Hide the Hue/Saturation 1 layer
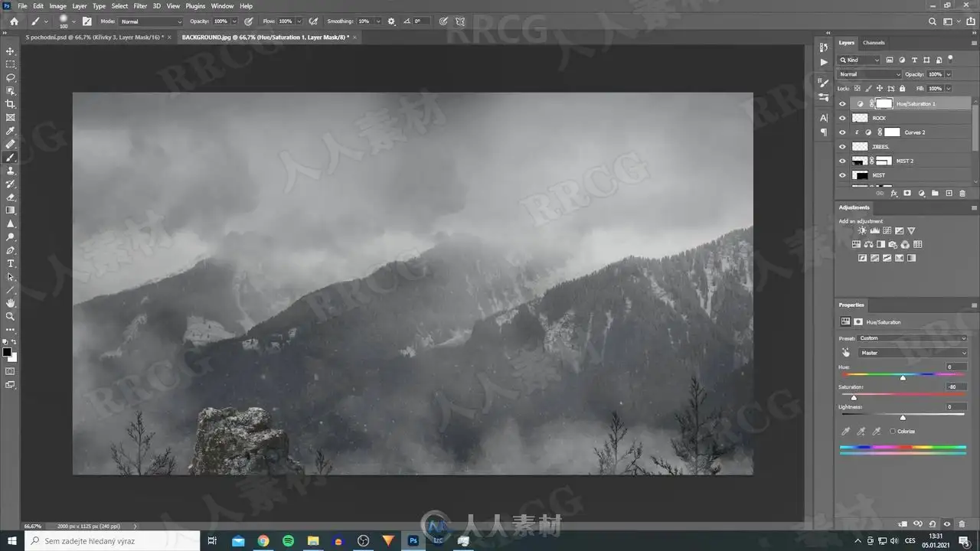 pyautogui.click(x=842, y=104)
